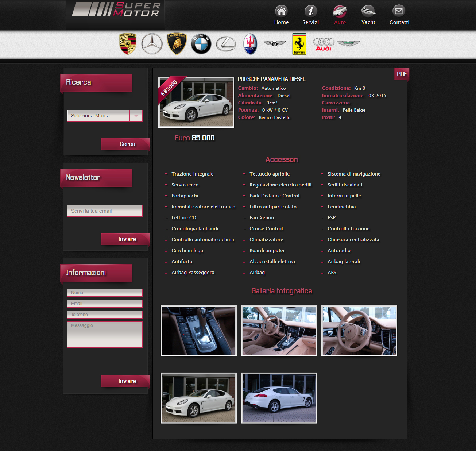Click the Chiusura centralizzata accessory
The height and width of the screenshot is (451, 476).
pyautogui.click(x=353, y=240)
